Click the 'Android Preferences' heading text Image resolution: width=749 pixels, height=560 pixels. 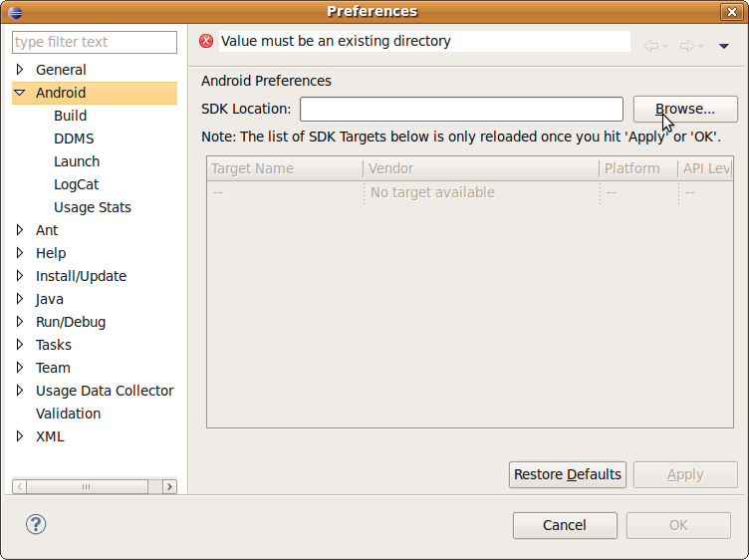266,81
